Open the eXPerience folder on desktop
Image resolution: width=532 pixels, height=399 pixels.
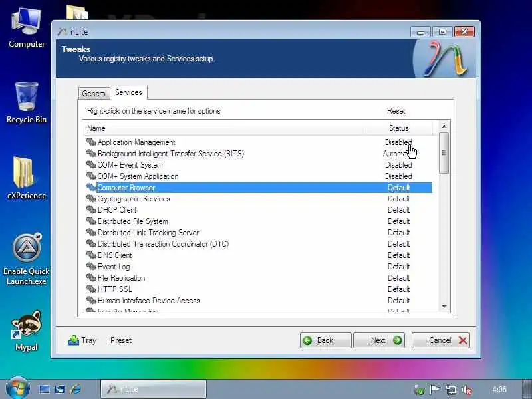click(27, 178)
